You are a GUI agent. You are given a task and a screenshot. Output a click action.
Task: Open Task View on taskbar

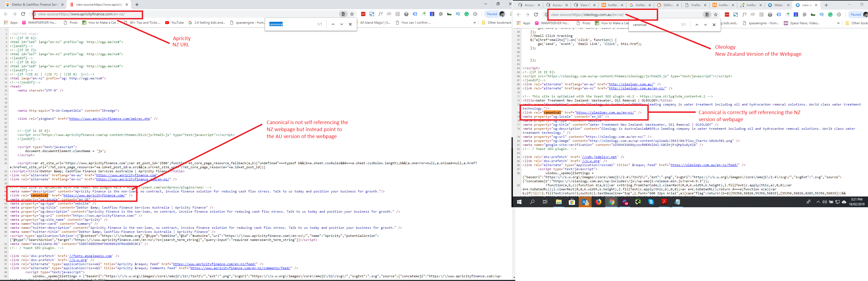coord(545,202)
